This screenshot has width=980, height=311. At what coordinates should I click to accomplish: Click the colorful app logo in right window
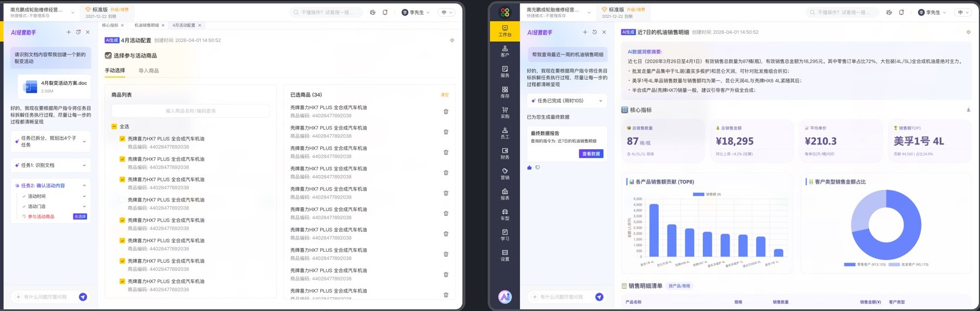504,12
